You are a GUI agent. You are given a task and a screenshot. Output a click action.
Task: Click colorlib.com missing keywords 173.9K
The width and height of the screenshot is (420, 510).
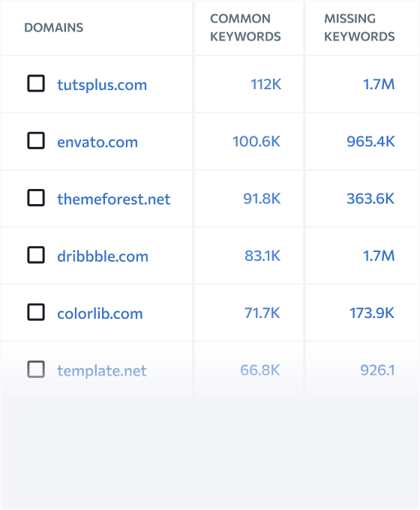(x=372, y=313)
